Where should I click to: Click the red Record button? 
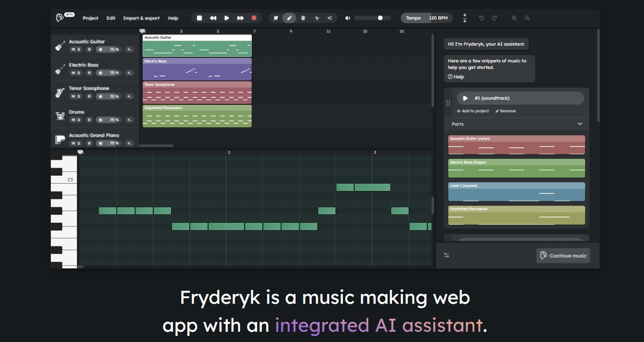(254, 18)
